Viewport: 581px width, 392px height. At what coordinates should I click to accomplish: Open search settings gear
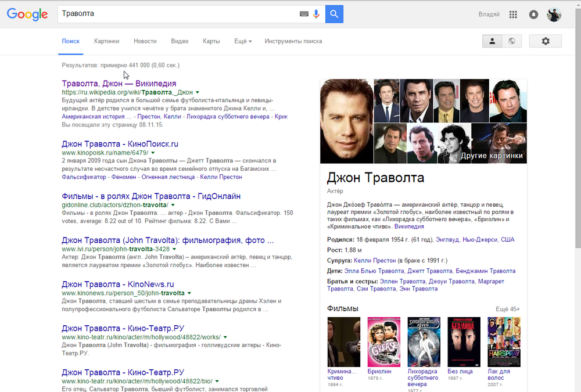tap(545, 41)
